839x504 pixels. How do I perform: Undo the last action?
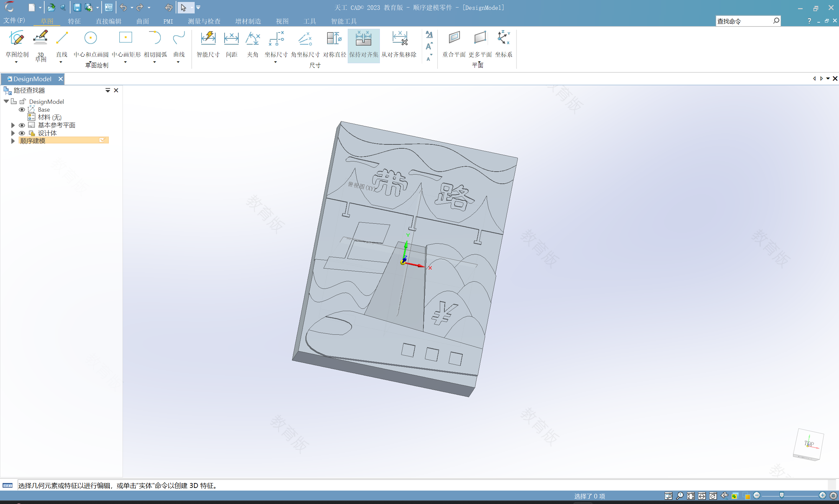[123, 8]
